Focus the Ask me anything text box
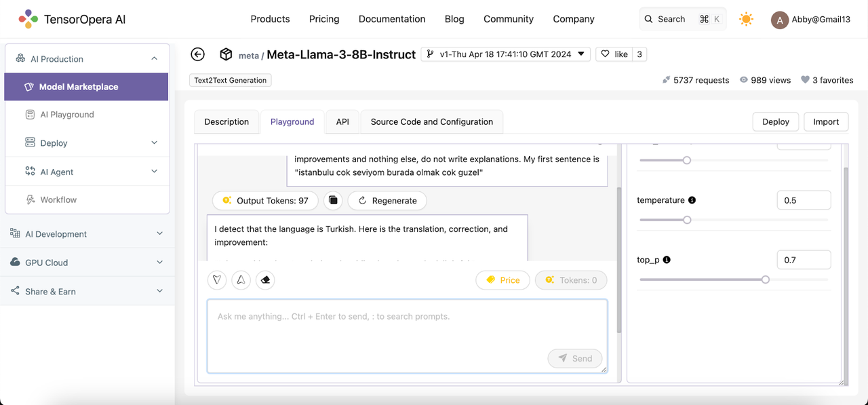 407,336
